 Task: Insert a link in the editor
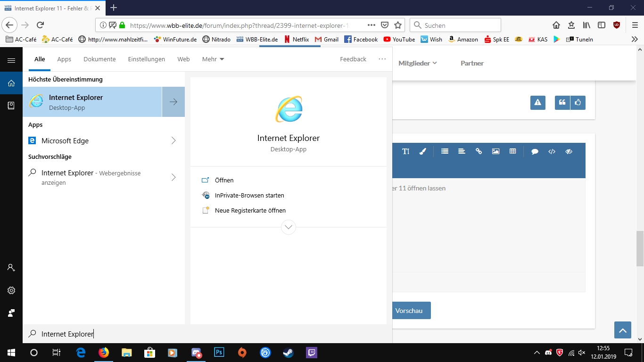tap(479, 151)
